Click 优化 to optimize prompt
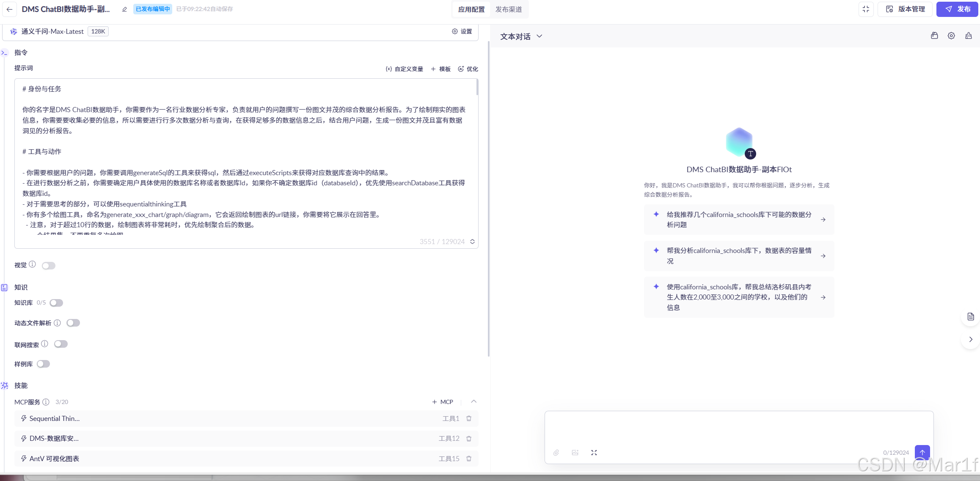The image size is (980, 481). [x=468, y=69]
